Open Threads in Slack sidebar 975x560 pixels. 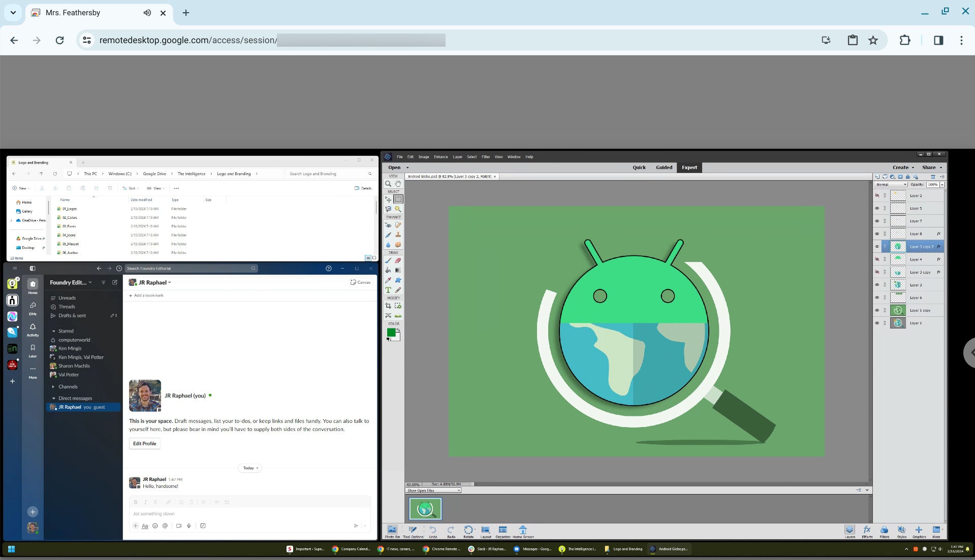(67, 307)
